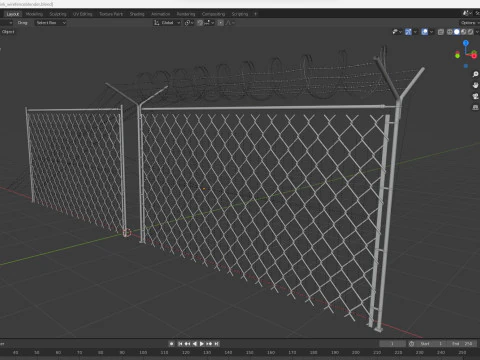Image resolution: width=480 pixels, height=360 pixels.
Task: Click the blue Z axis on navigation gizmo
Action: pyautogui.click(x=466, y=43)
